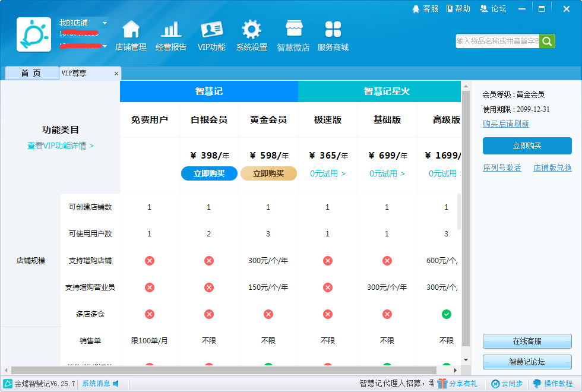Select the 智慧记星火 product header

pyautogui.click(x=379, y=91)
